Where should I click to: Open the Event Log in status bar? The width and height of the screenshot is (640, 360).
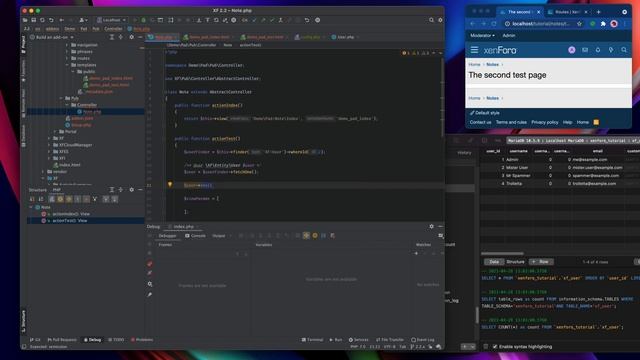pyautogui.click(x=423, y=340)
